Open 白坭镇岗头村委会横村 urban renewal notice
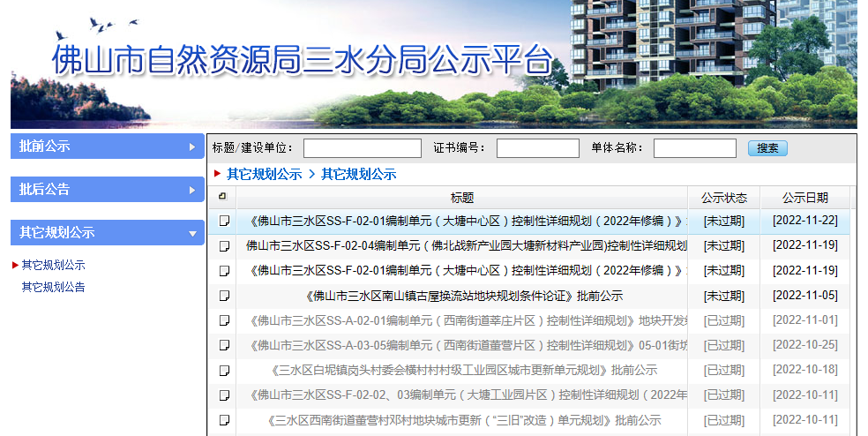 coord(463,370)
